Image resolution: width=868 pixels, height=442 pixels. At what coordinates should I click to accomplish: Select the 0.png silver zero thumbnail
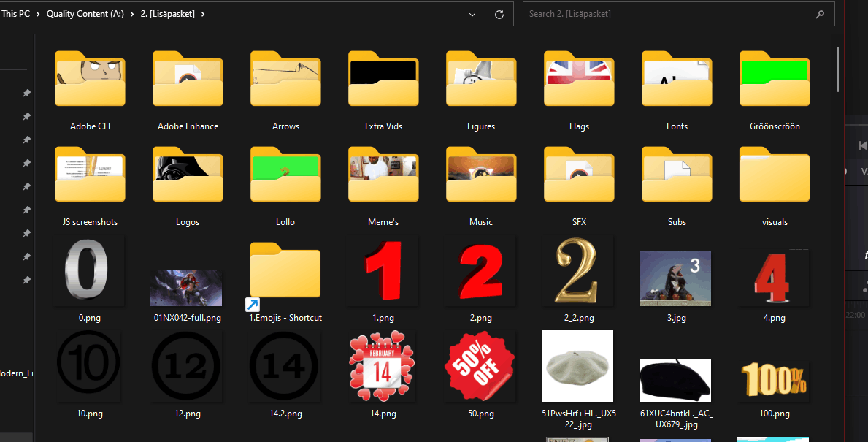(86, 270)
